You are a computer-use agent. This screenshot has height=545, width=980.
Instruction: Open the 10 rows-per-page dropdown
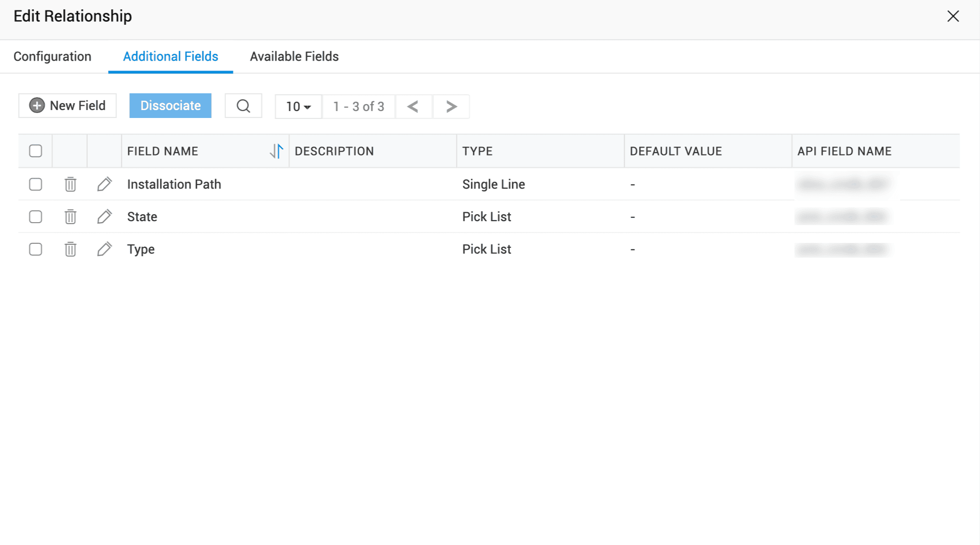[x=298, y=107]
